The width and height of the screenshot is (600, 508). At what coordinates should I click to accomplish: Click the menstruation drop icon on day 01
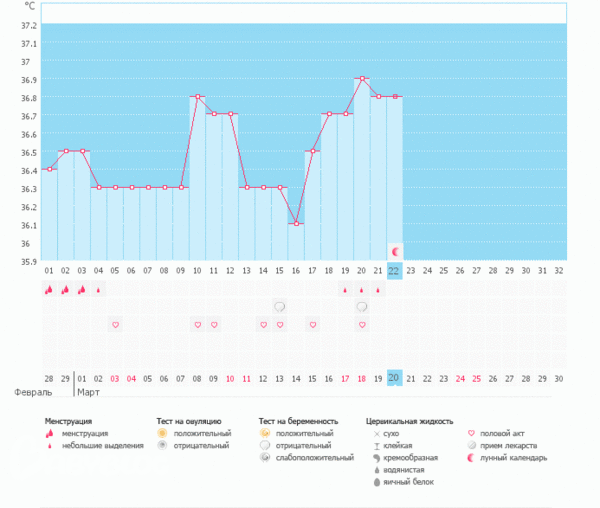[x=49, y=290]
